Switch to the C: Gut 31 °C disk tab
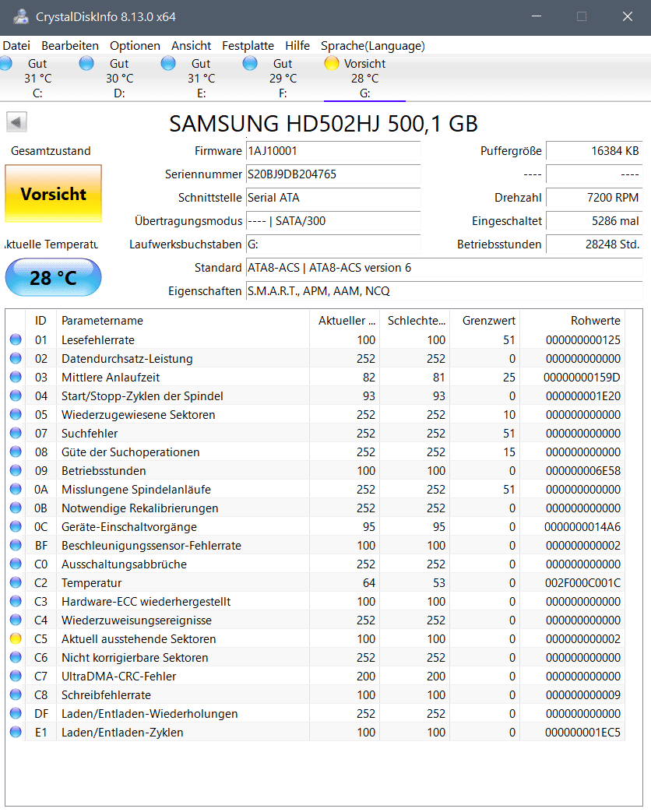Viewport: 651px width, 812px height. coord(37,78)
